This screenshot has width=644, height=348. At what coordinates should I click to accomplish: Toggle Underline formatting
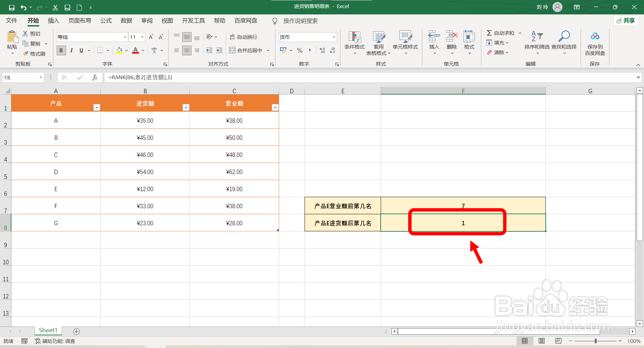[81, 50]
